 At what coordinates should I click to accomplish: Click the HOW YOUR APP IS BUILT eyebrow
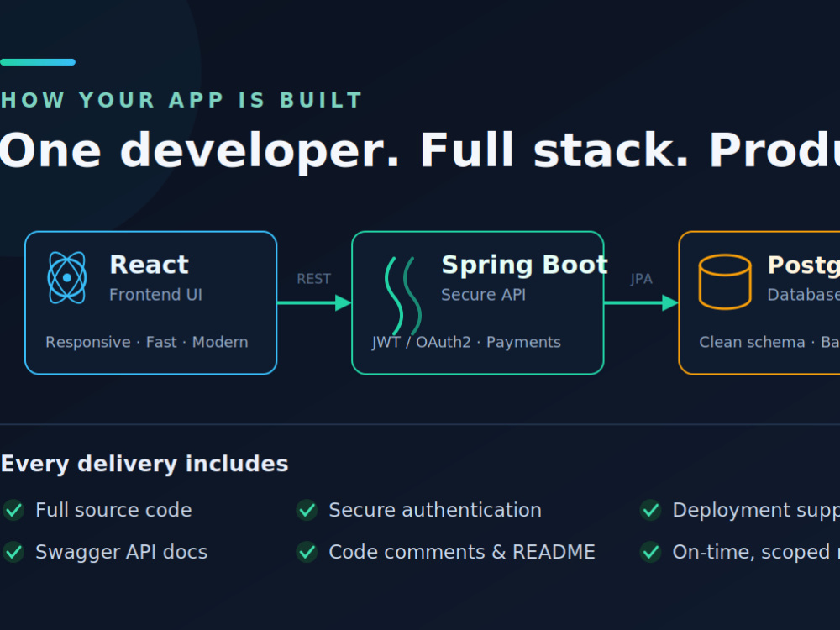(x=181, y=100)
